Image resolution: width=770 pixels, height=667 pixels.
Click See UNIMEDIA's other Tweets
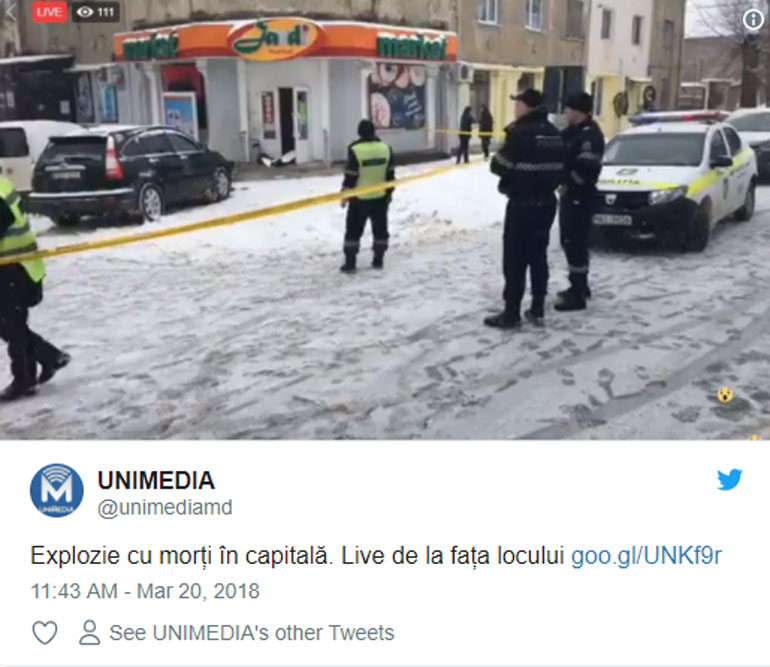(252, 633)
